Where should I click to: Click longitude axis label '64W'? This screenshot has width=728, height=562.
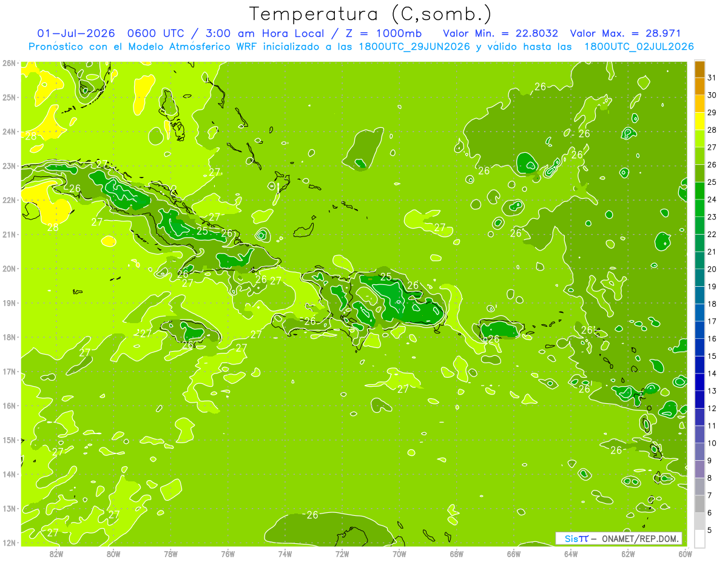571,553
